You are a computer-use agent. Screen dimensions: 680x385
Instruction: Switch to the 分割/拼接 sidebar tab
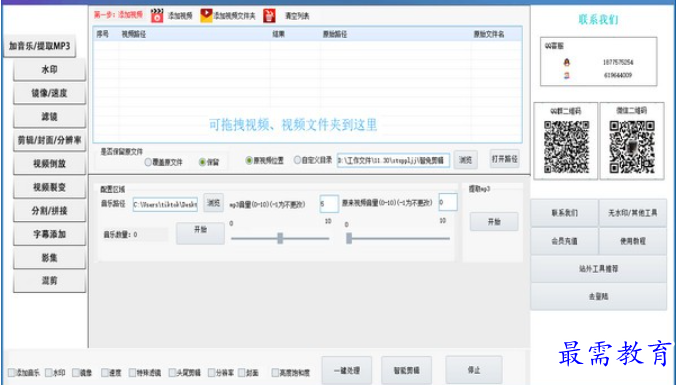pos(49,211)
